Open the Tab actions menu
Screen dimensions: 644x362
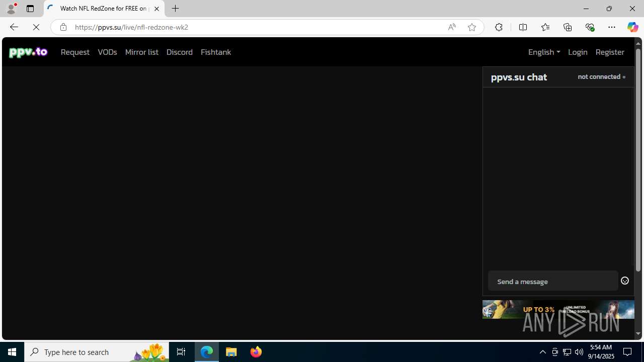pyautogui.click(x=30, y=9)
